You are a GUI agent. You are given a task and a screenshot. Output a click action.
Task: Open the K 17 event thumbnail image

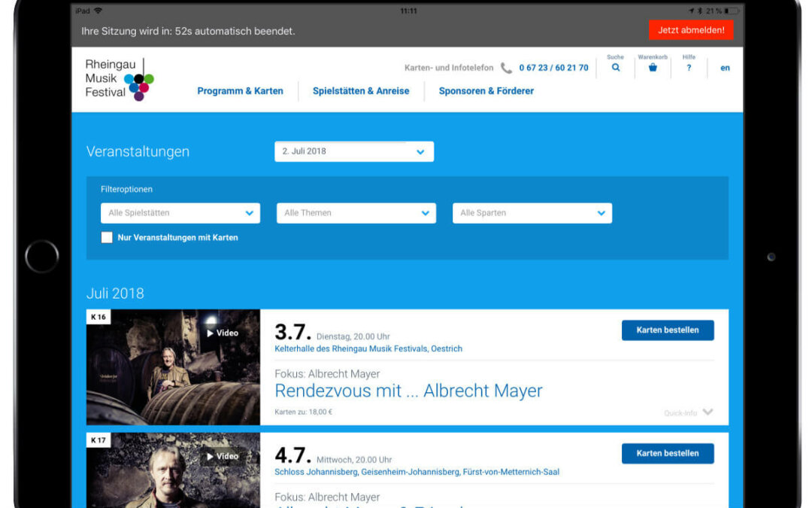[x=173, y=470]
